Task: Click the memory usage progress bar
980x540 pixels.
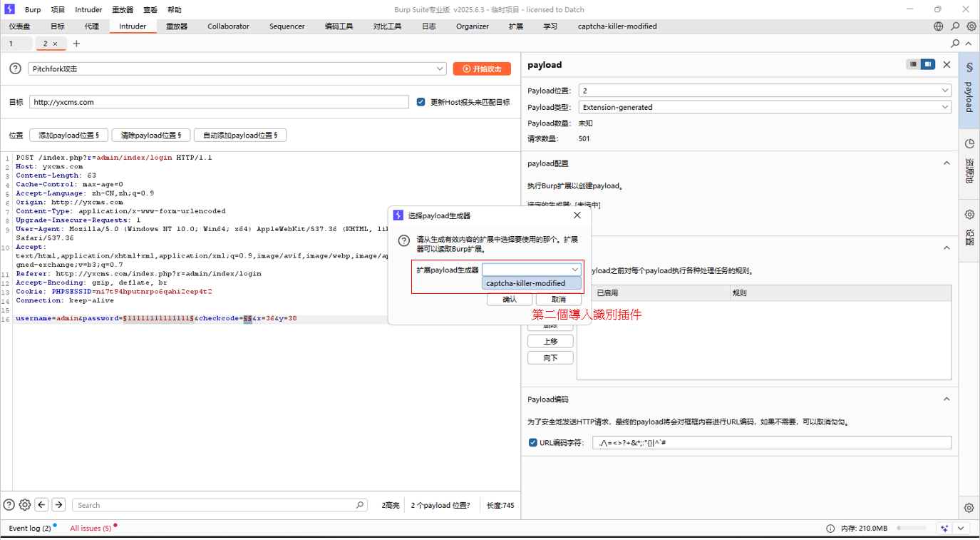Action: point(912,529)
